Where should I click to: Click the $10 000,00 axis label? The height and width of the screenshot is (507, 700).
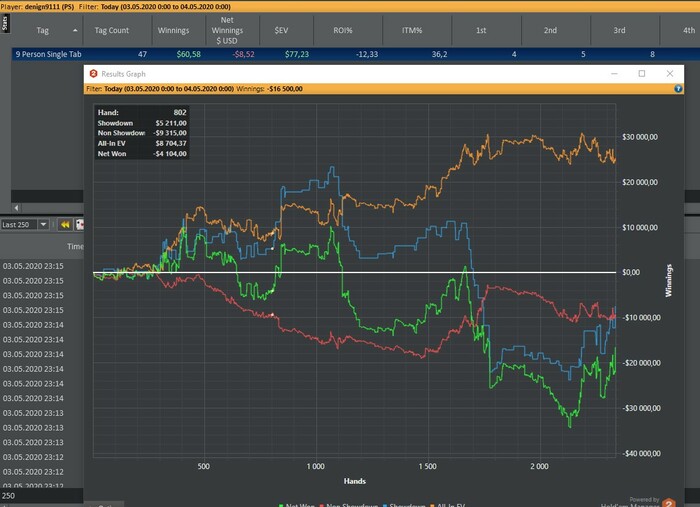640,228
